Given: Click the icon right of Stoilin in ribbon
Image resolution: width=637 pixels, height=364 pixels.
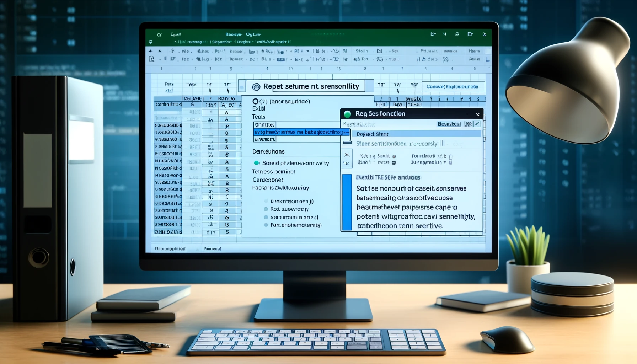Looking at the screenshot, I should tap(379, 51).
